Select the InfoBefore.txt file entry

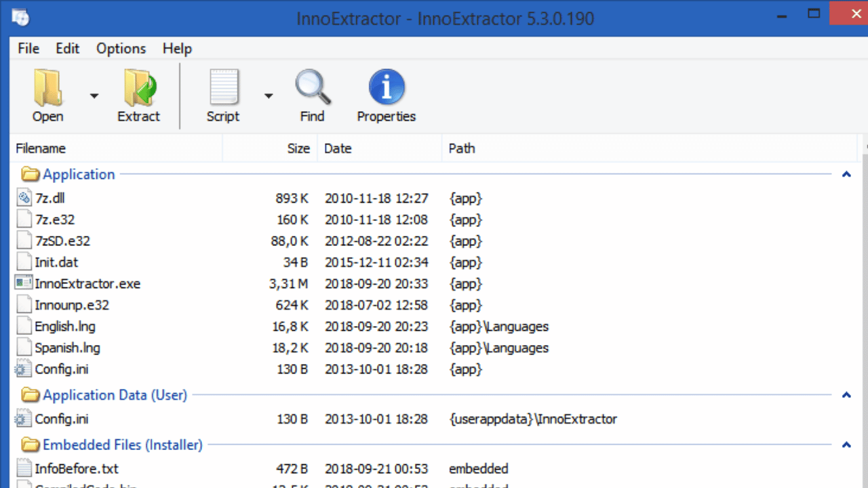pos(77,468)
